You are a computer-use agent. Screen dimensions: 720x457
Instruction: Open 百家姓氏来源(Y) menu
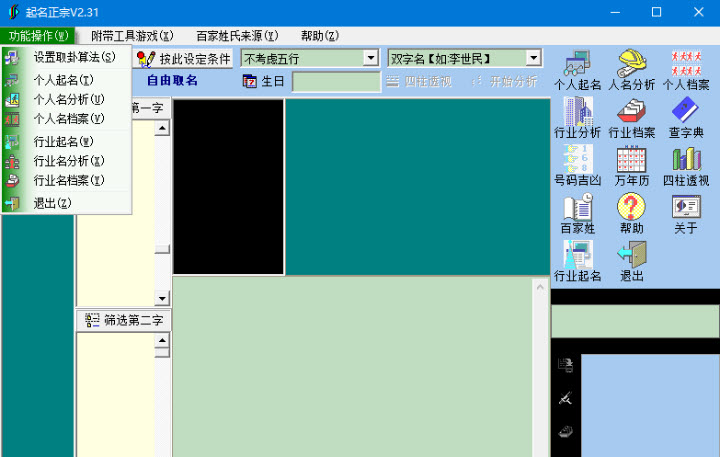click(237, 36)
